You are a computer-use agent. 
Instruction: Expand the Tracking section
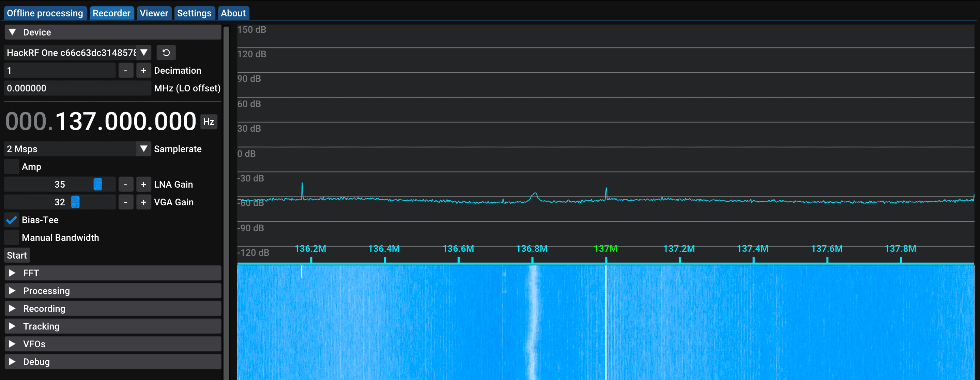point(112,326)
